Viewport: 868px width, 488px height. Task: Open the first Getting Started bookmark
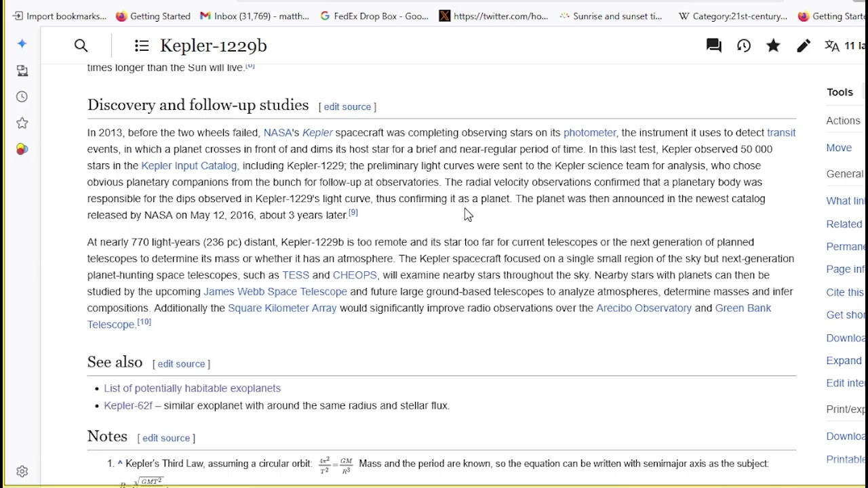153,16
